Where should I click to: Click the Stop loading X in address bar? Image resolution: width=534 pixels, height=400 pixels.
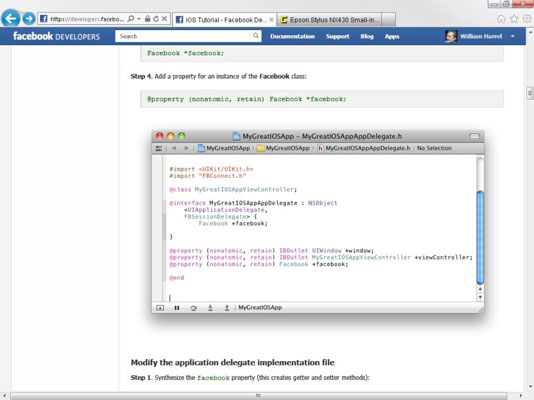tap(164, 19)
